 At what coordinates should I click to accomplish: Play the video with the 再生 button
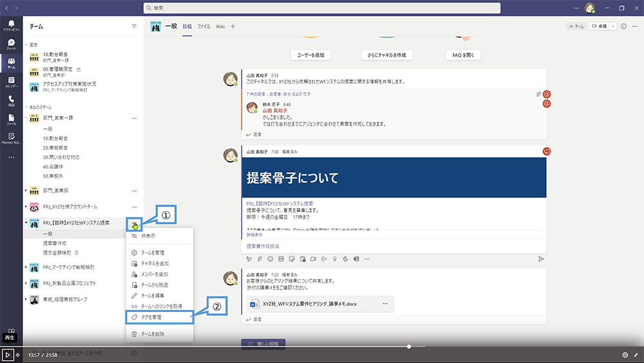tap(7, 355)
